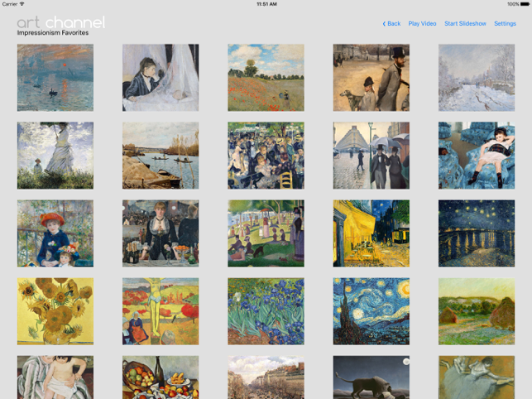Screen dimensions: 532x399
Task: Open the woman beside cradle painting
Action: coord(161,78)
